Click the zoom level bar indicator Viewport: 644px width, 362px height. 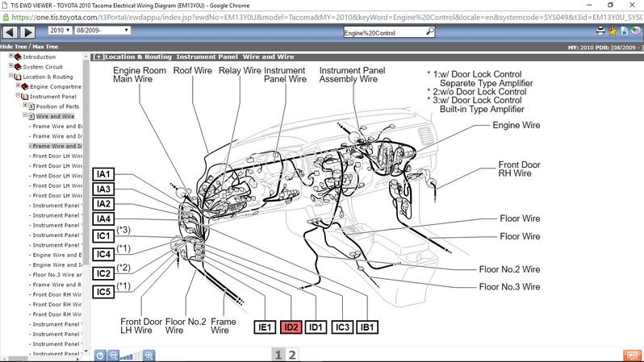[x=131, y=356]
